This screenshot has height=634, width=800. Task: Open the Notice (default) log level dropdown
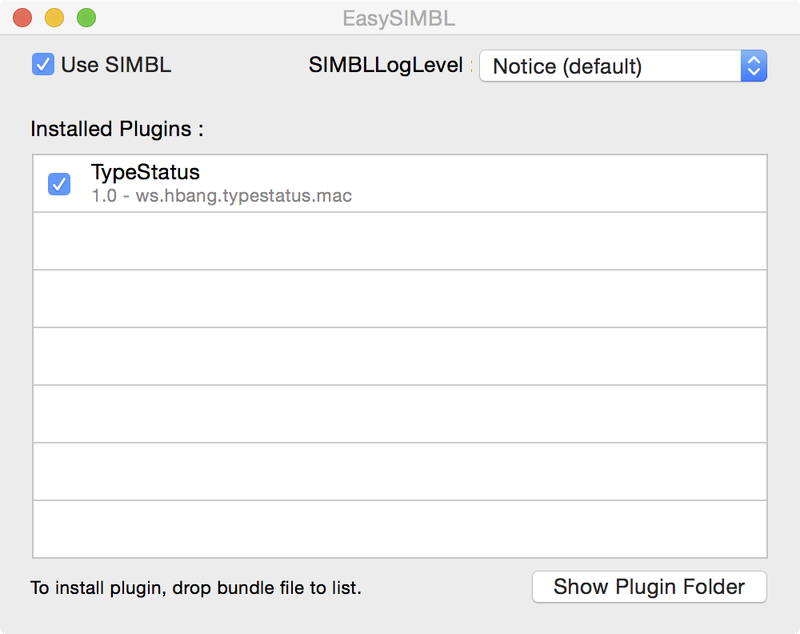click(x=623, y=66)
